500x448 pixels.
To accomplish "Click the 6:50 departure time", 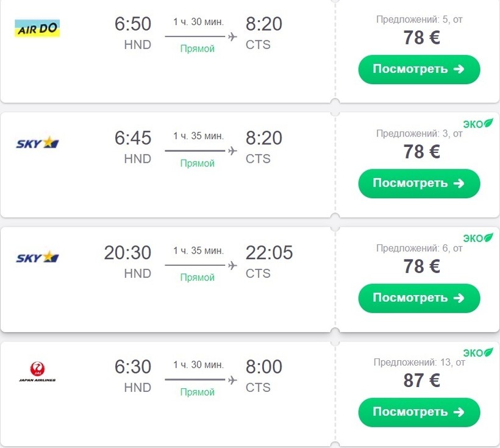I will [133, 24].
